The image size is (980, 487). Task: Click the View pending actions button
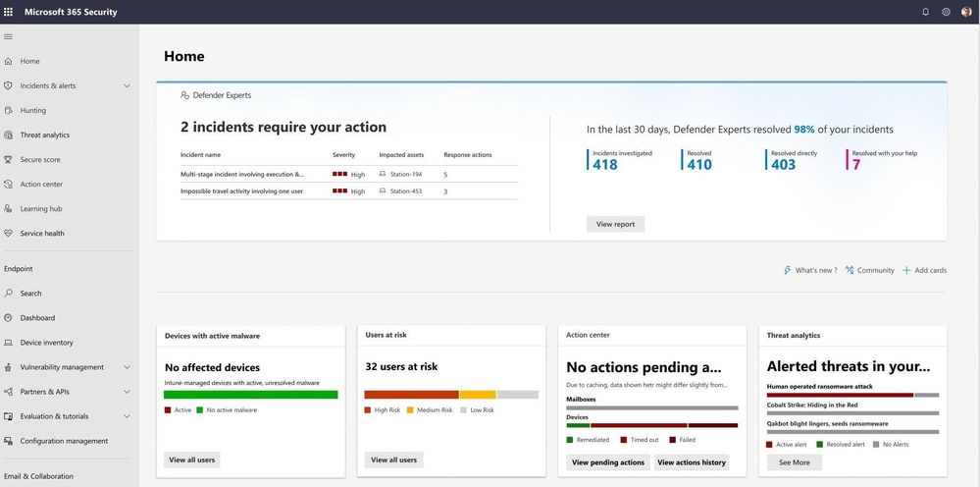tap(608, 462)
